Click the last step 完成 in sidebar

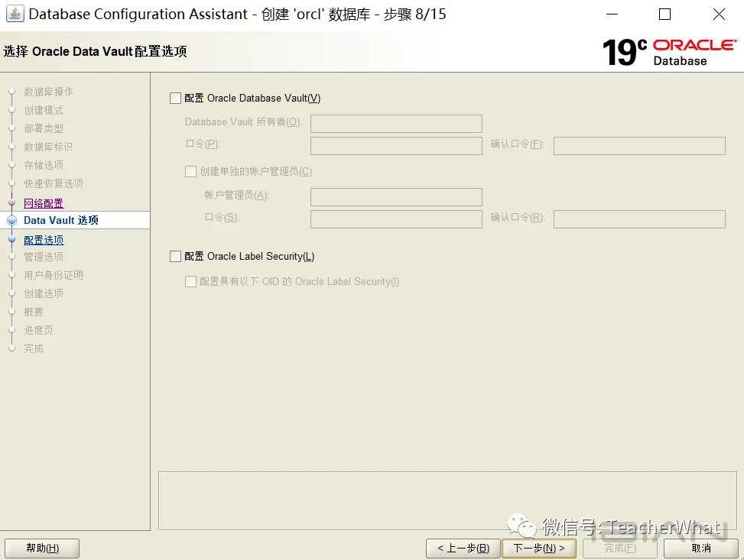click(34, 348)
